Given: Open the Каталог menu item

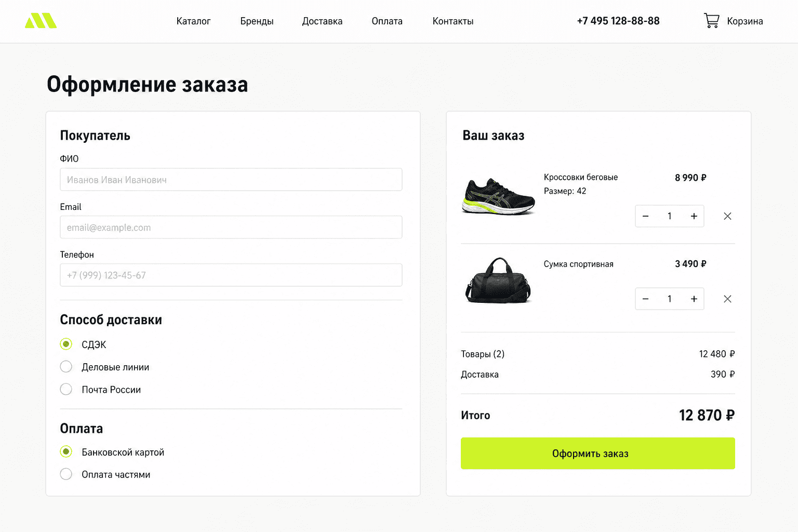Looking at the screenshot, I should (193, 21).
